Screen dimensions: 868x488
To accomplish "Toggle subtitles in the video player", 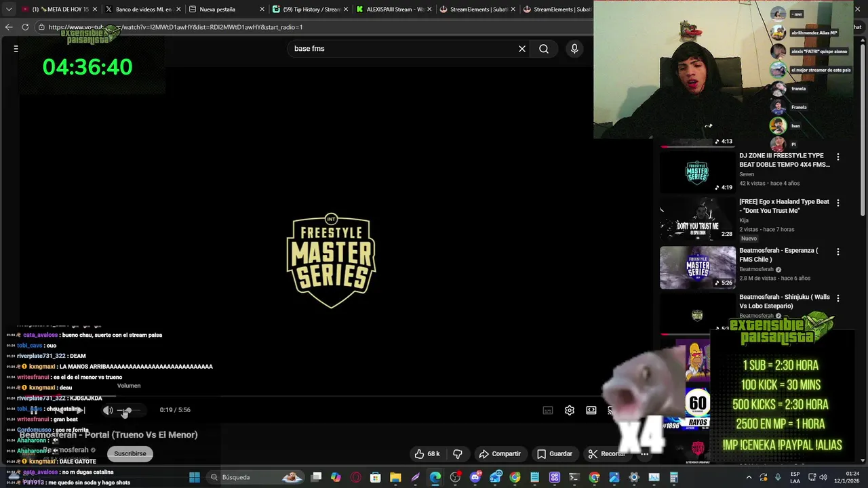I will point(548,410).
